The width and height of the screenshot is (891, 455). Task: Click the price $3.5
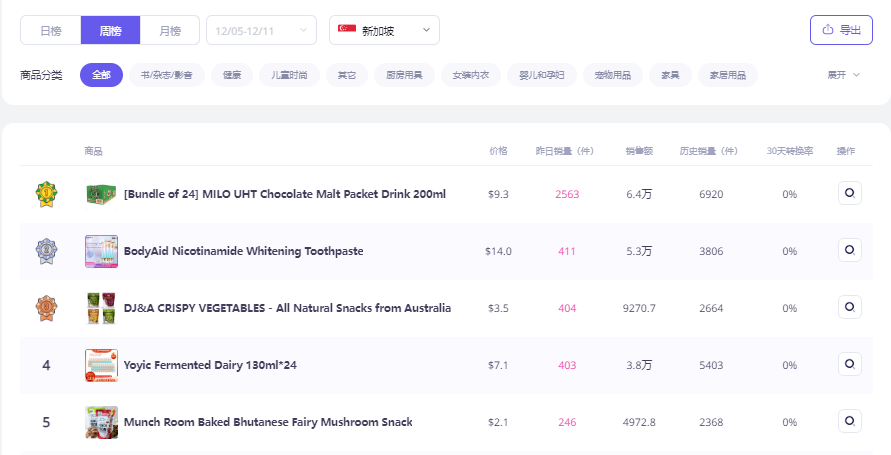(x=498, y=308)
